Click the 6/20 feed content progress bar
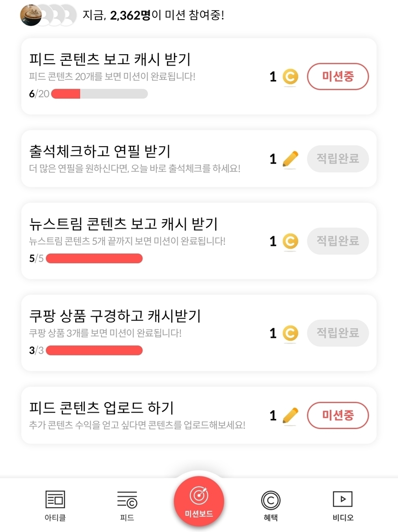The width and height of the screenshot is (398, 532). (x=99, y=94)
